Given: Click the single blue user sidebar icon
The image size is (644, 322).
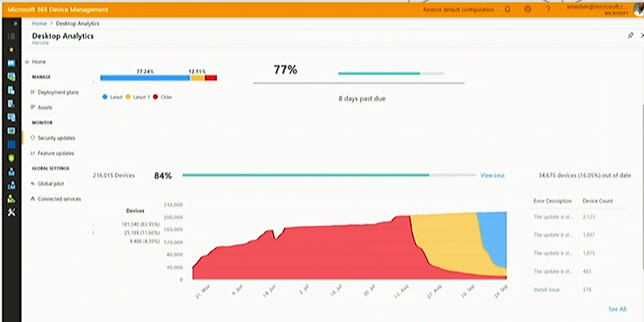Looking at the screenshot, I should [11, 172].
